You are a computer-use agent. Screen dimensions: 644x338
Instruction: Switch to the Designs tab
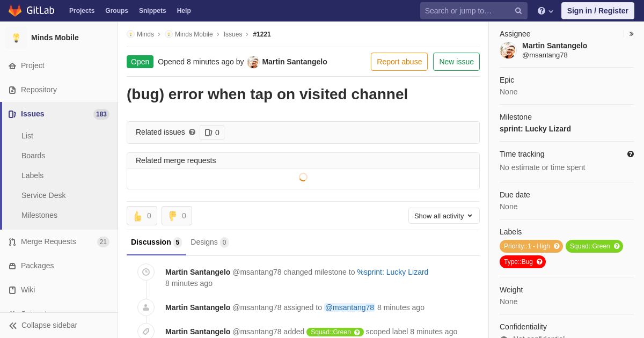coord(209,243)
